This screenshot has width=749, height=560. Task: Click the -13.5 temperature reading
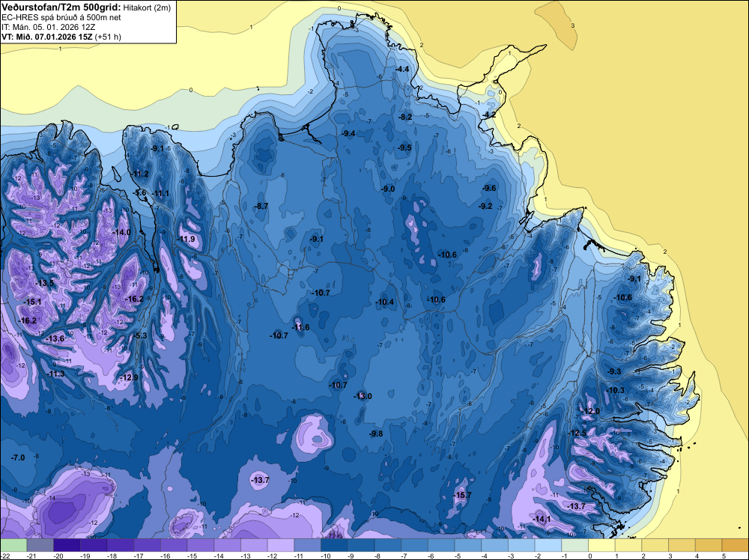45,283
